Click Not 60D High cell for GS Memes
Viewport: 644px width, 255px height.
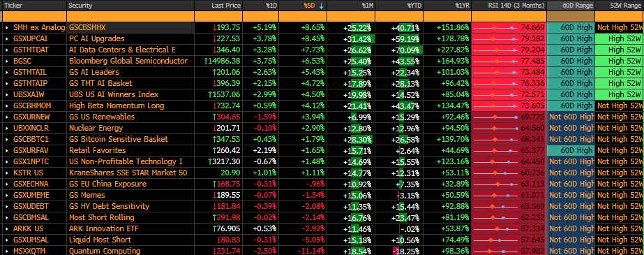(x=571, y=195)
